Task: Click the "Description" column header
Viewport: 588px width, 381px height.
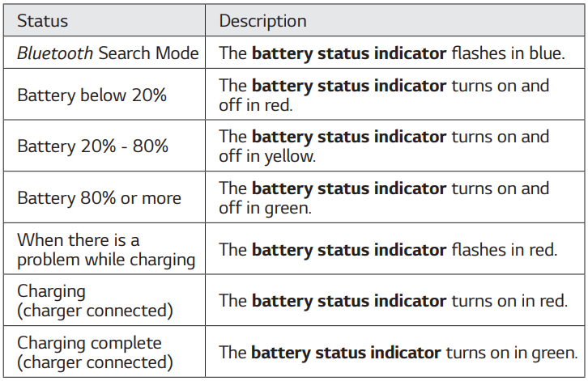Action: (263, 20)
